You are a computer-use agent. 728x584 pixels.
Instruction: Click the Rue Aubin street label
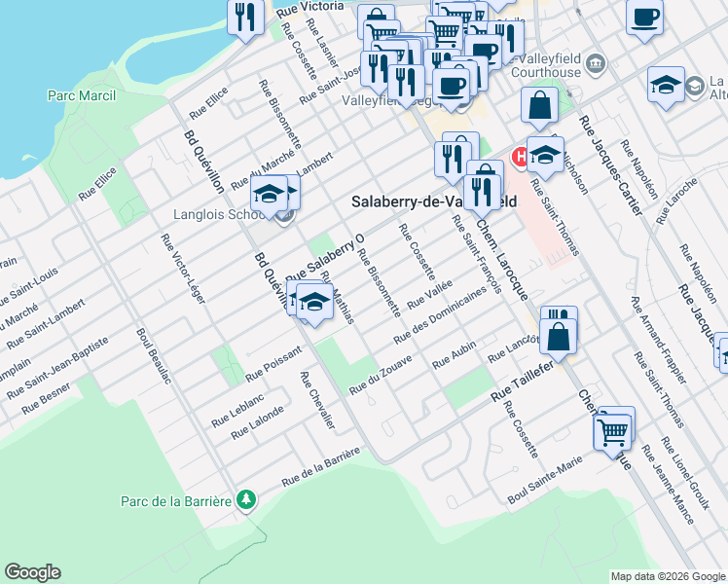[455, 355]
